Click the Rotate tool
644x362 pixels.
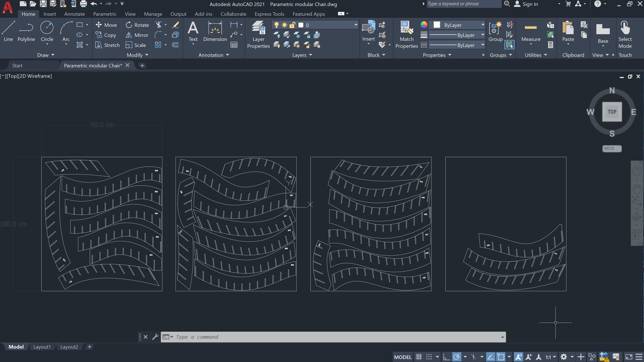[x=137, y=25]
